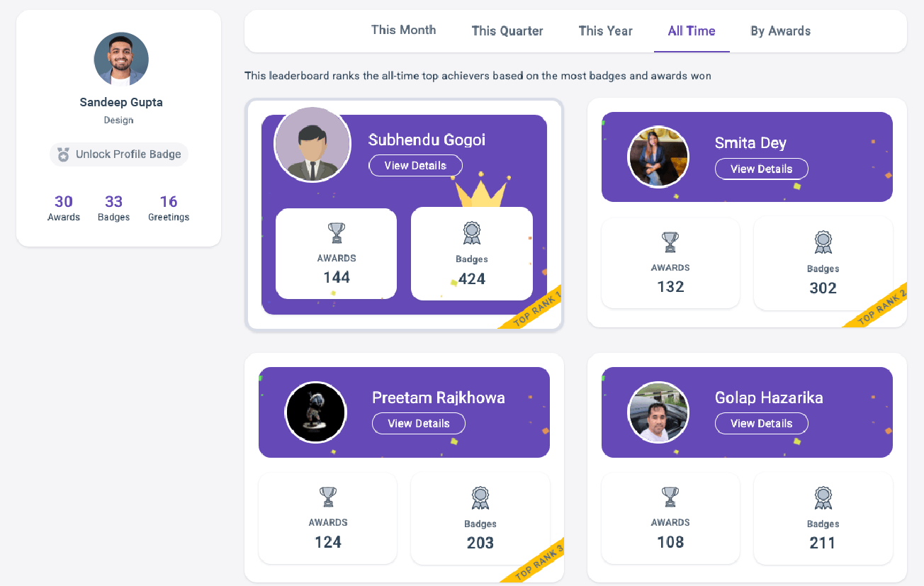Open Sandeep Gupta's profile photo
The height and width of the screenshot is (586, 924).
click(121, 60)
